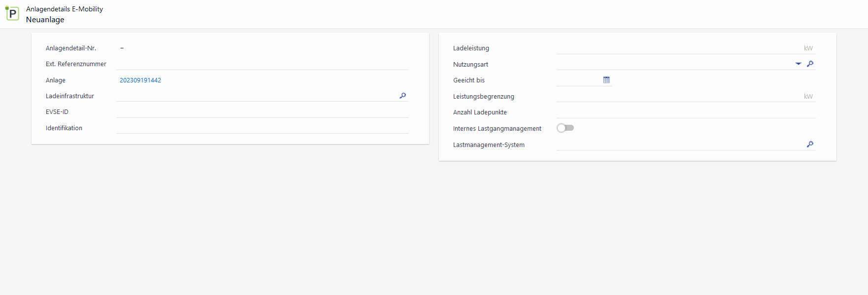
Task: Open the Geeicht bis calendar picker
Action: pos(606,80)
